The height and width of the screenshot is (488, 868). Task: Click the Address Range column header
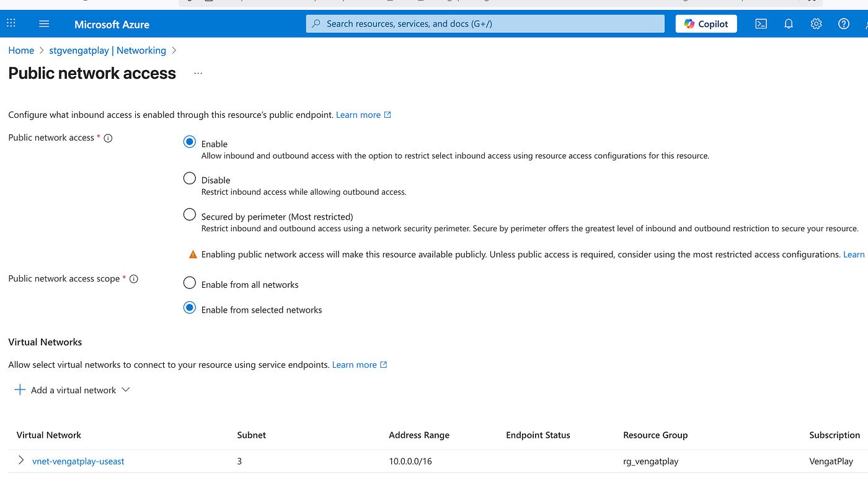pos(419,435)
